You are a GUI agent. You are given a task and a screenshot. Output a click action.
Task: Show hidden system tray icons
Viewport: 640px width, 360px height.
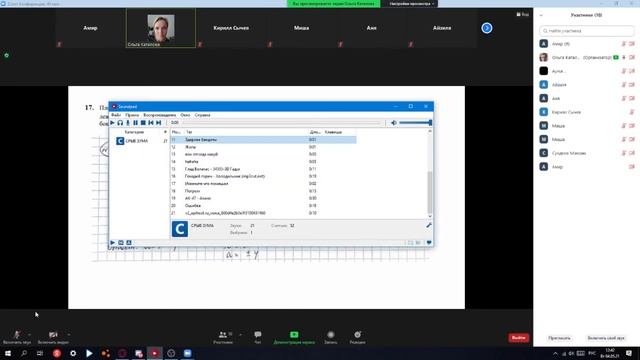555,353
